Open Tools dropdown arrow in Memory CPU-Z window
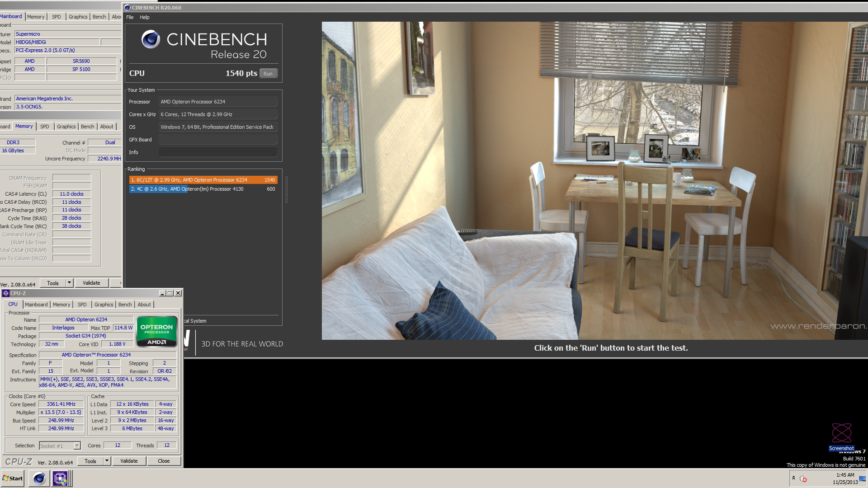Image resolution: width=868 pixels, height=488 pixels. point(69,283)
